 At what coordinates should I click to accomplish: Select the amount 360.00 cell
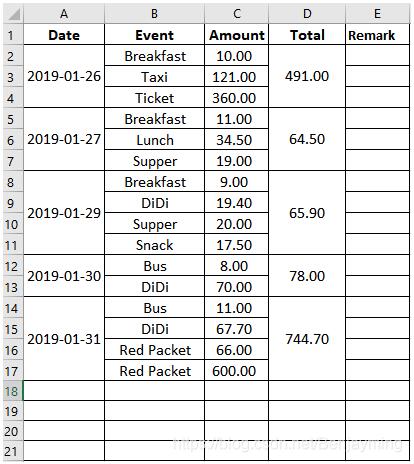click(237, 97)
